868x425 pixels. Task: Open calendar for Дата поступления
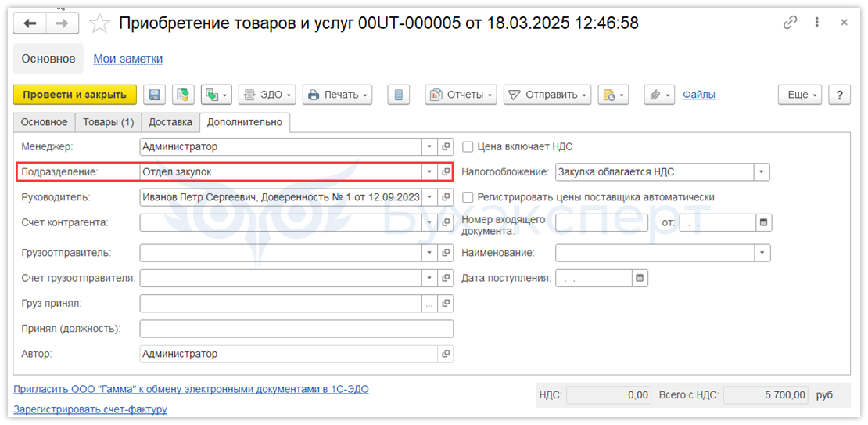(x=640, y=278)
